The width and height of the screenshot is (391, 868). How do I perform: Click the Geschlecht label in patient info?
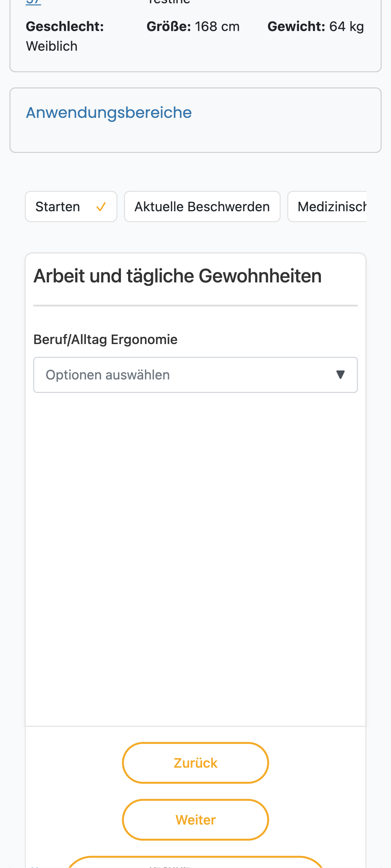(65, 27)
